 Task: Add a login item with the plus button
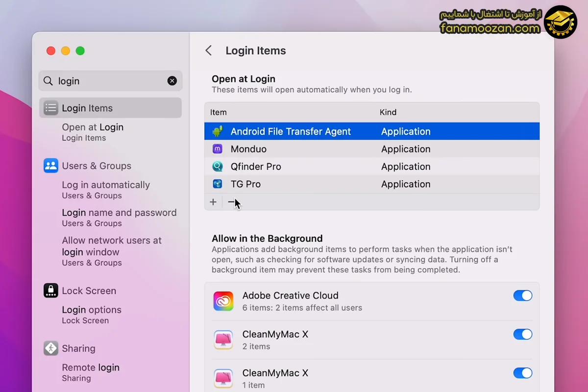tap(213, 202)
